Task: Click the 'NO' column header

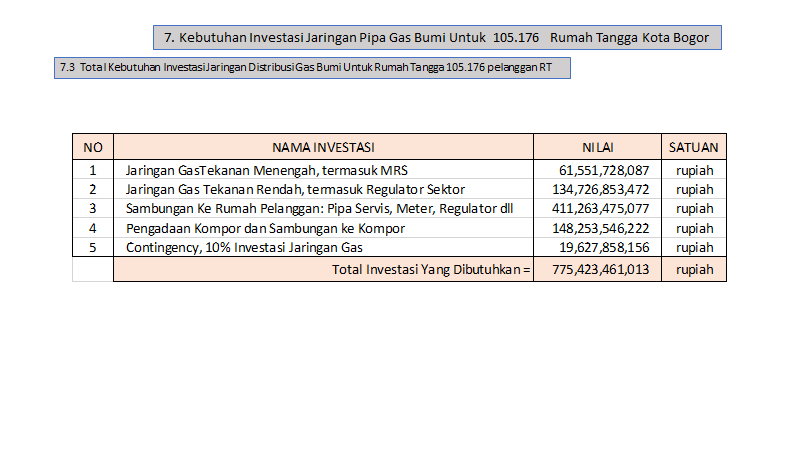Action: click(93, 147)
